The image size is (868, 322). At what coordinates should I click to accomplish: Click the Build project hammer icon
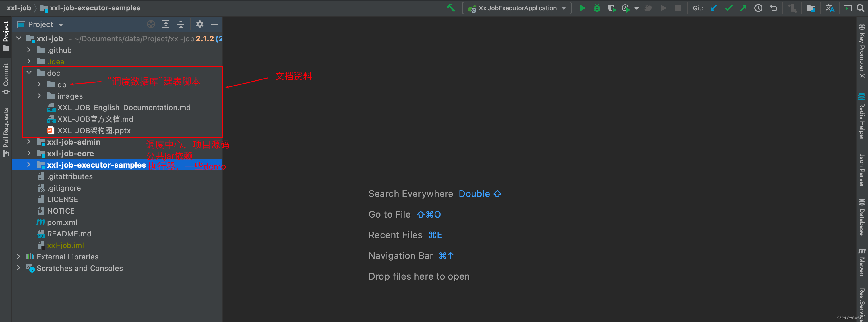tap(451, 8)
